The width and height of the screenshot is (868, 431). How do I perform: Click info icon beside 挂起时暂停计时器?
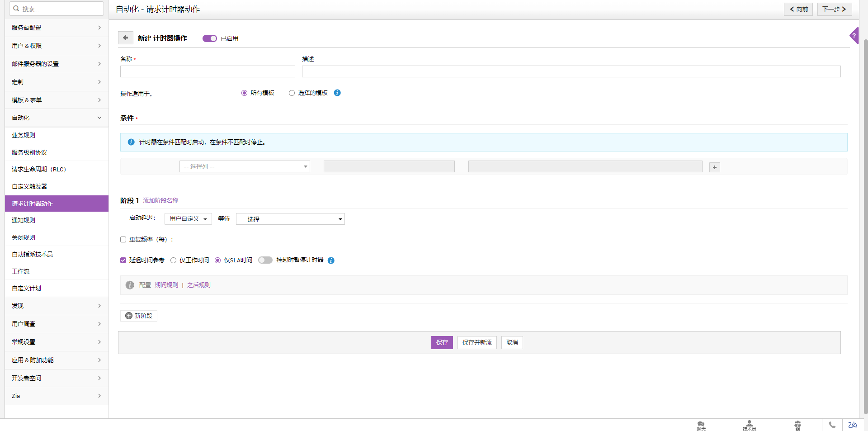331,260
